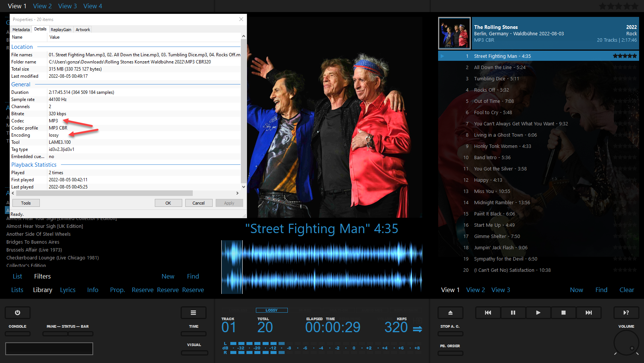Toggle the Time display button

pyautogui.click(x=194, y=333)
